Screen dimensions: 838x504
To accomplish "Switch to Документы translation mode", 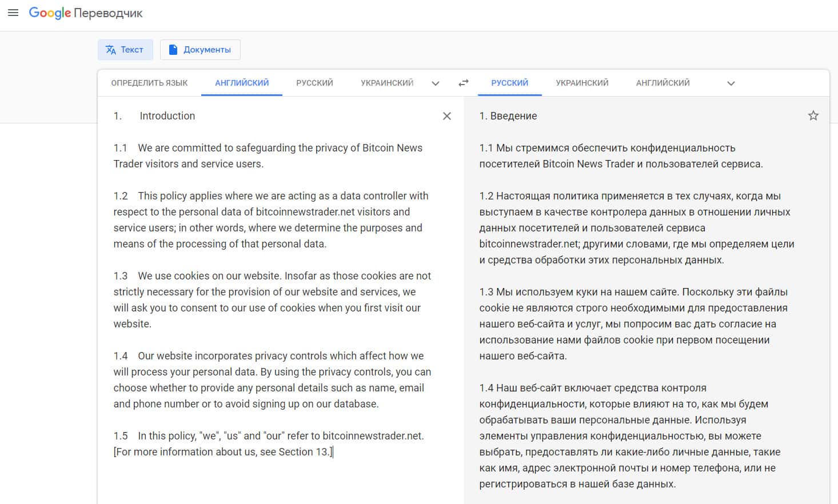I will (x=200, y=50).
